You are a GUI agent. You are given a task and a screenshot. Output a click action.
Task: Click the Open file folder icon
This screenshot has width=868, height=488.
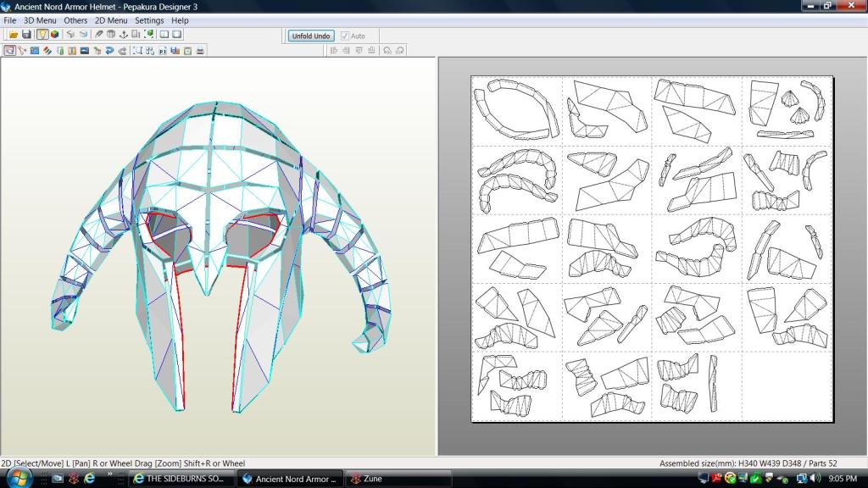[14, 34]
